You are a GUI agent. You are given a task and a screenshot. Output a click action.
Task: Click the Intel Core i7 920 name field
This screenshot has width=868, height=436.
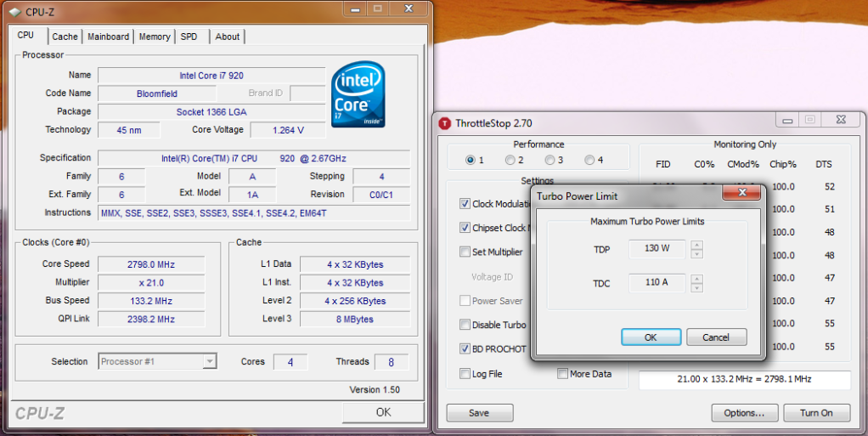[x=211, y=76]
